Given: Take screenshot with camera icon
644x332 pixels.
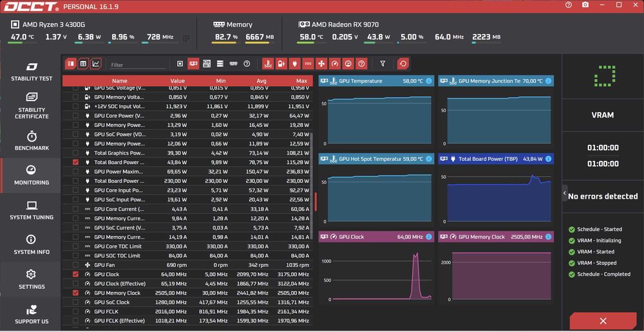Looking at the screenshot, I should coord(585,5).
